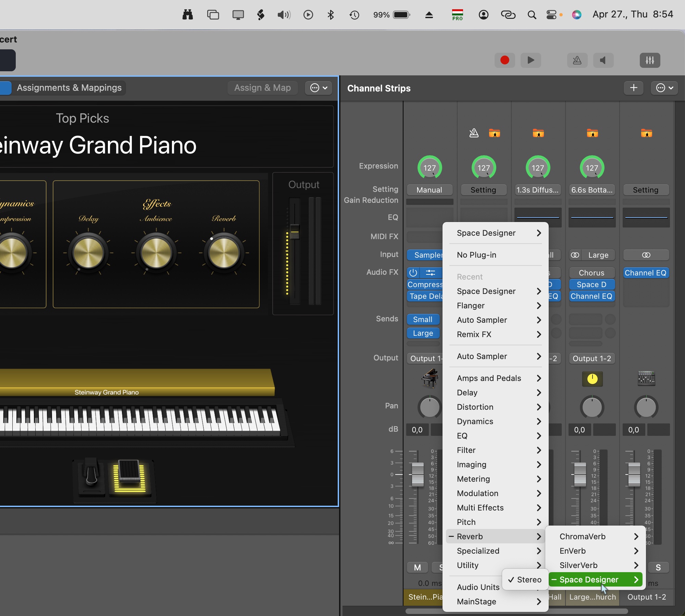Viewport: 685px width, 616px height.
Task: Expand the Distortion submenu arrow
Action: click(x=539, y=407)
